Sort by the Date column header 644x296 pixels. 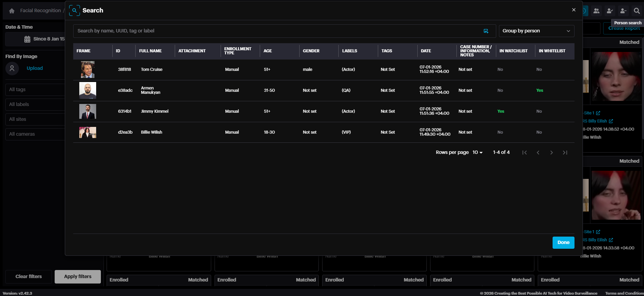pyautogui.click(x=426, y=51)
